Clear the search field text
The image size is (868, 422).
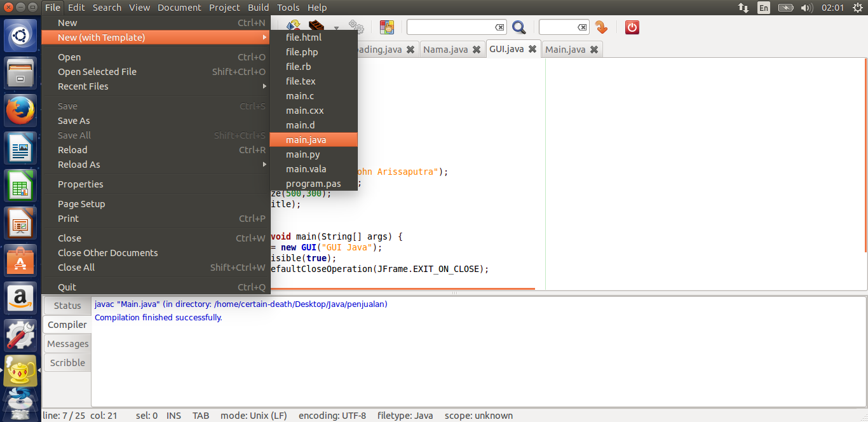click(x=499, y=27)
